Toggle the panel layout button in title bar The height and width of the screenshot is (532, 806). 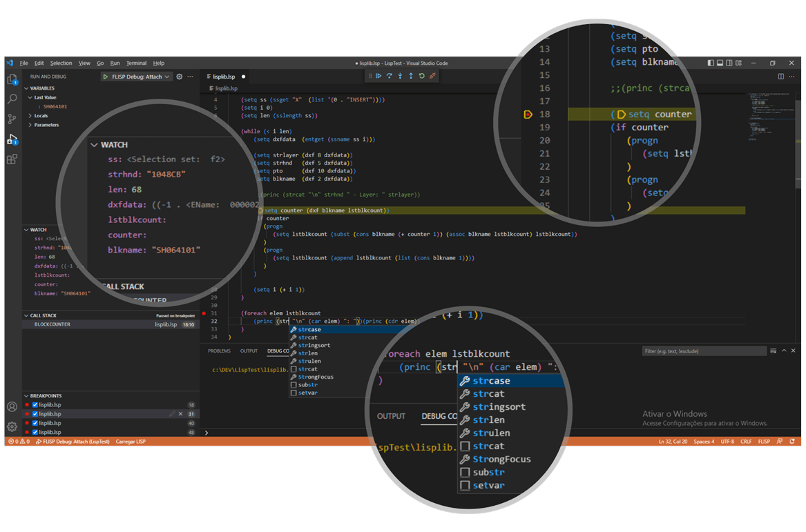720,63
